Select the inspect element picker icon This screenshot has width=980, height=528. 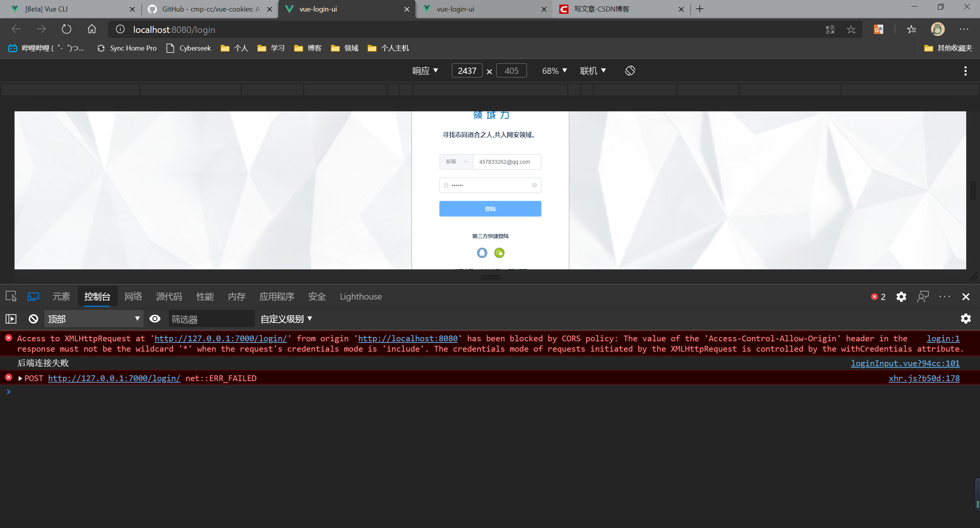[11, 297]
